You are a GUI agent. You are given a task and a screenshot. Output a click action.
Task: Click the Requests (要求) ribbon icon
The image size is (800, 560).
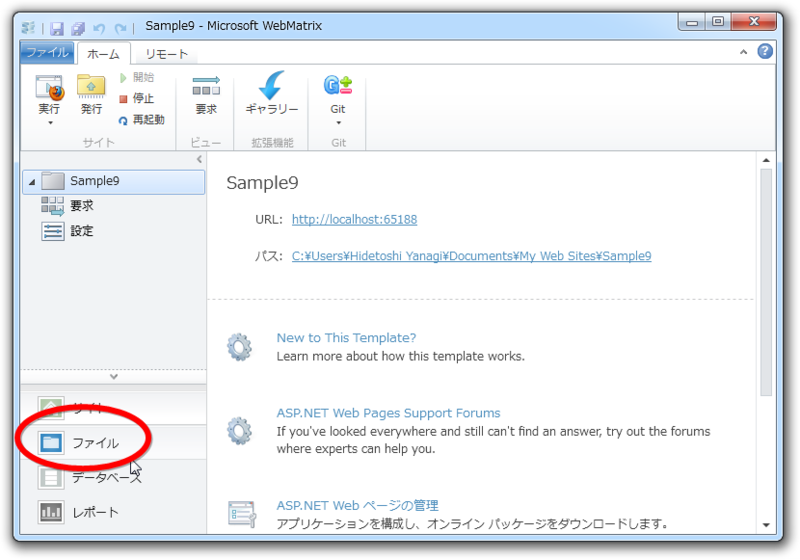pyautogui.click(x=206, y=86)
